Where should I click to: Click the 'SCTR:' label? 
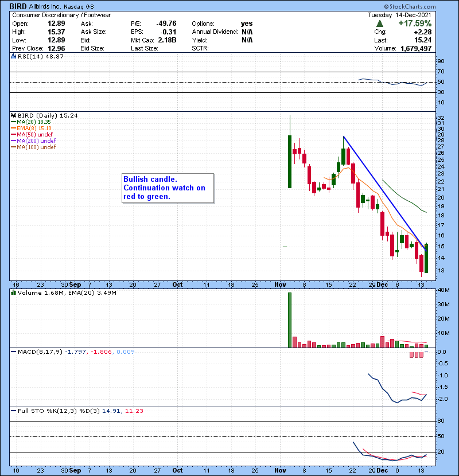tap(200, 48)
